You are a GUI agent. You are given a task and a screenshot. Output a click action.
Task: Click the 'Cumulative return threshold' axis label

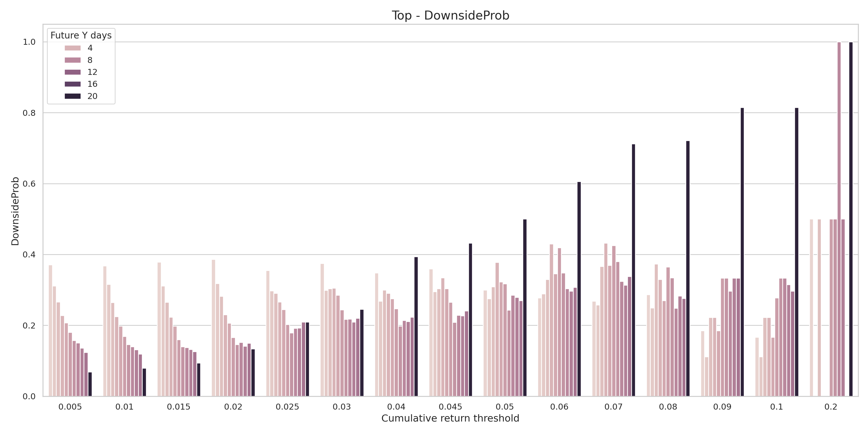pyautogui.click(x=450, y=419)
